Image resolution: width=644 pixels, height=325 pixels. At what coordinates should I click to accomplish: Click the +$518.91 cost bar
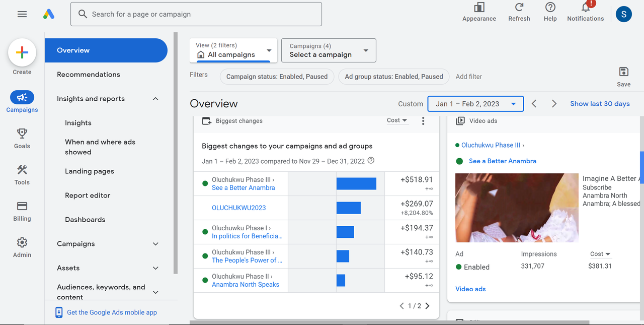pyautogui.click(x=356, y=183)
